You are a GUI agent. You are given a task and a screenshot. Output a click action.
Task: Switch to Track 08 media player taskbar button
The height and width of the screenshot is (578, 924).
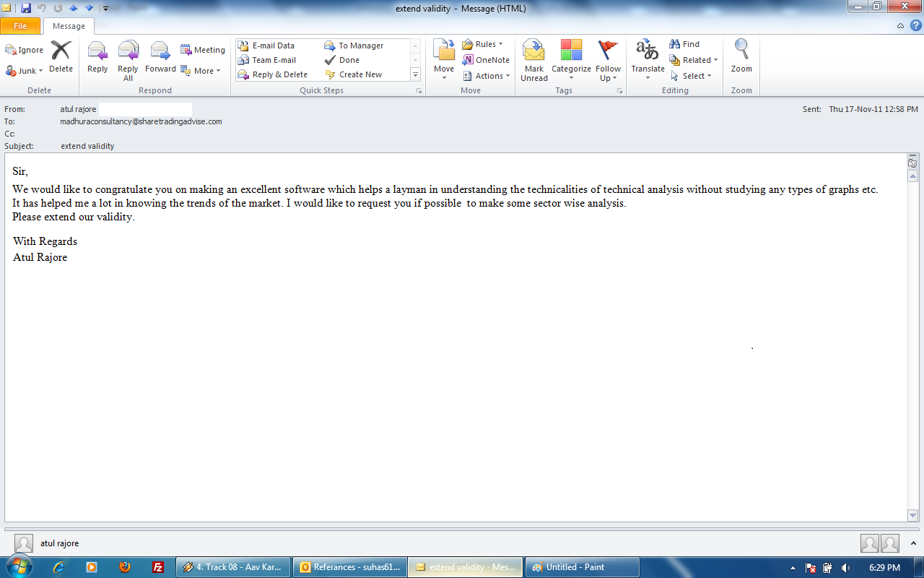point(233,567)
